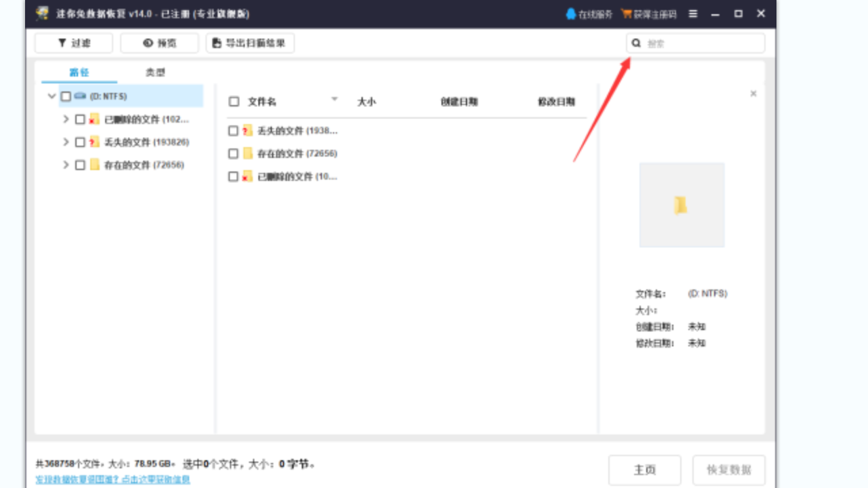Click the magnifier icon in search box
Image resolution: width=868 pixels, height=488 pixels.
pyautogui.click(x=636, y=43)
